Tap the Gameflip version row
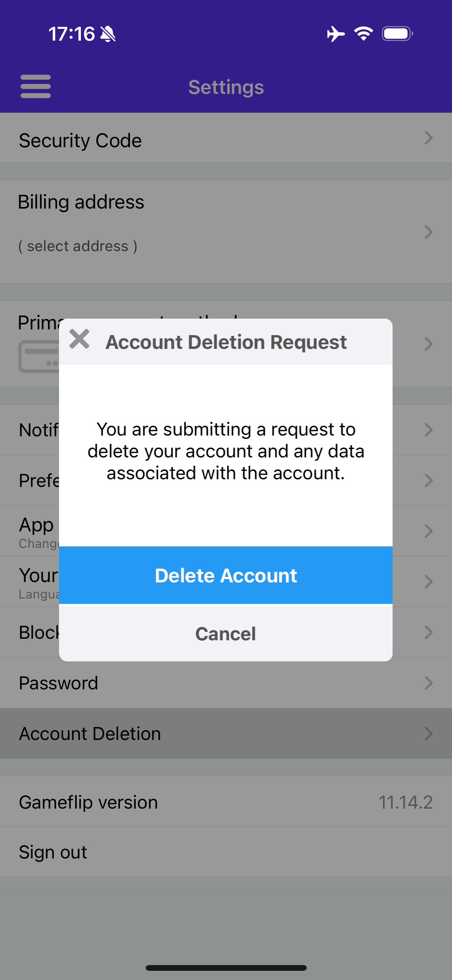Screen dimensions: 452x980 click(226, 802)
